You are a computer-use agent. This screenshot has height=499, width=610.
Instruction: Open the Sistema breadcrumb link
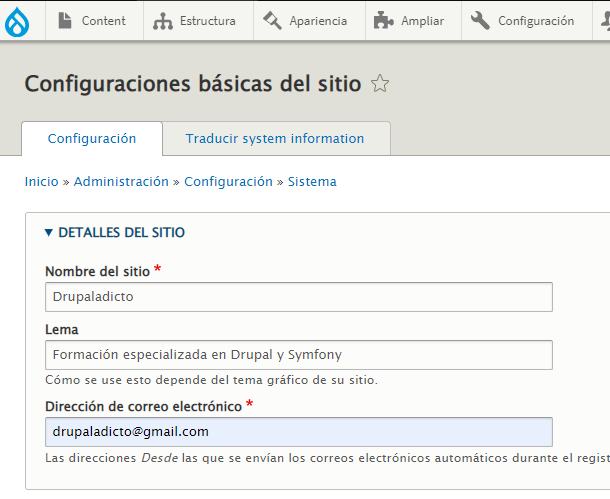tap(312, 182)
